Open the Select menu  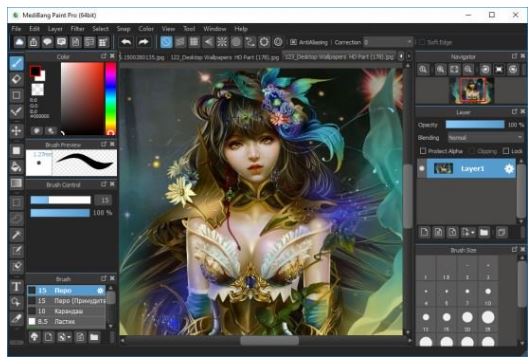tap(101, 29)
